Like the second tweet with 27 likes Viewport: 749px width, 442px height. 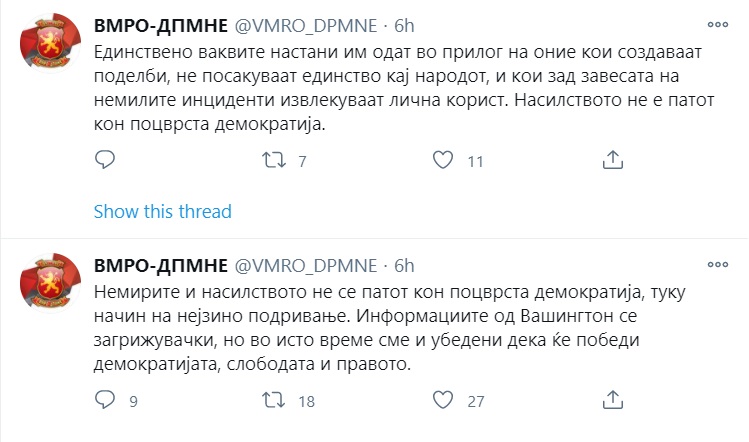[443, 400]
